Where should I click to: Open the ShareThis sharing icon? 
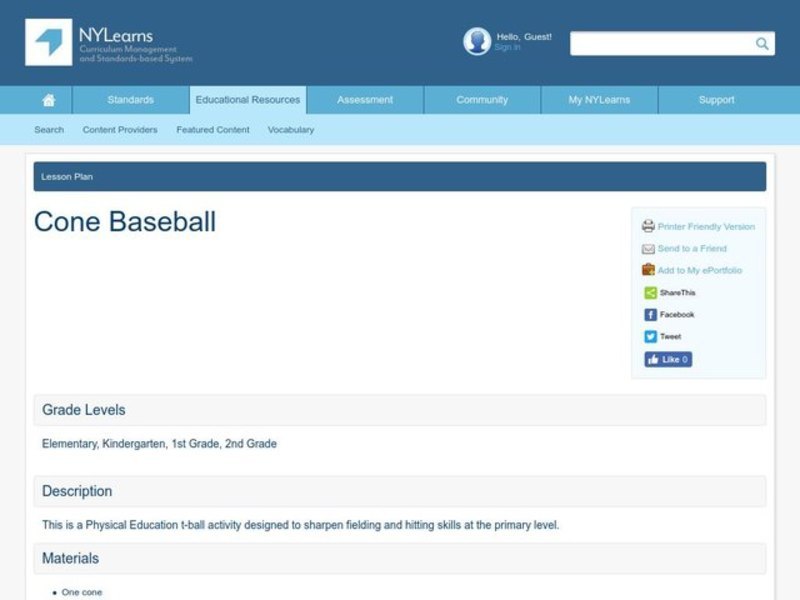click(x=648, y=292)
